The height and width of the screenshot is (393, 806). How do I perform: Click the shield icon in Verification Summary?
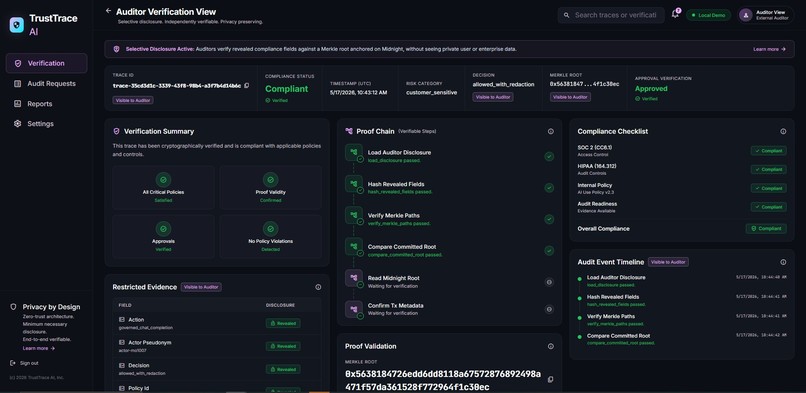pos(116,132)
